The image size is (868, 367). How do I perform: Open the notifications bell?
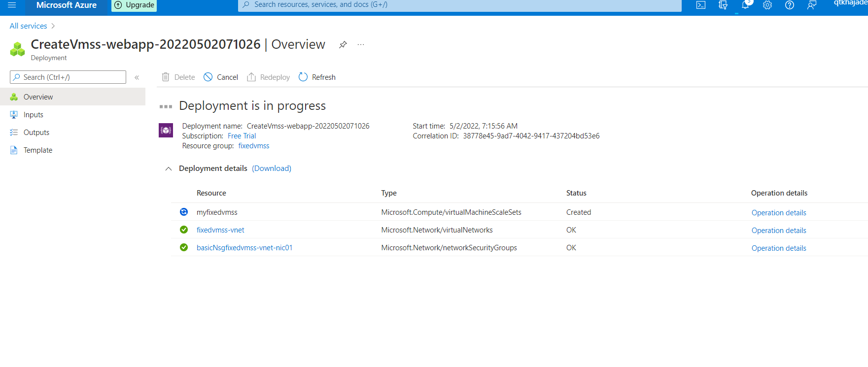pyautogui.click(x=745, y=5)
